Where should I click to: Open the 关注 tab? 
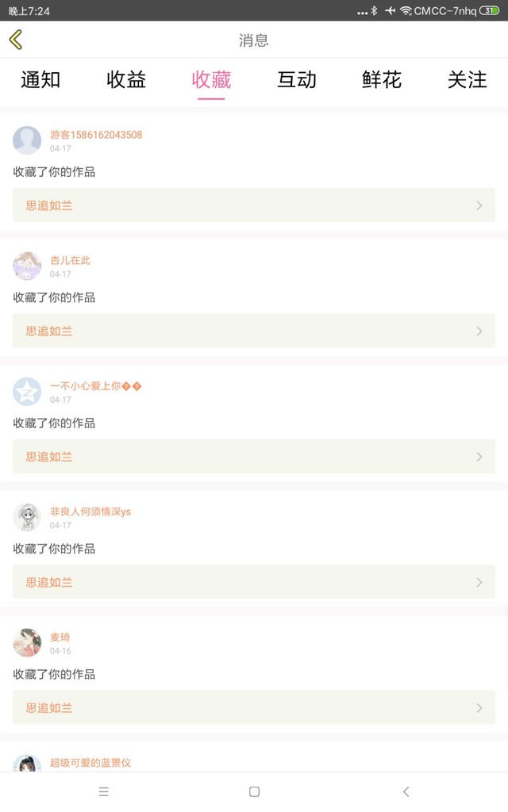pyautogui.click(x=467, y=79)
